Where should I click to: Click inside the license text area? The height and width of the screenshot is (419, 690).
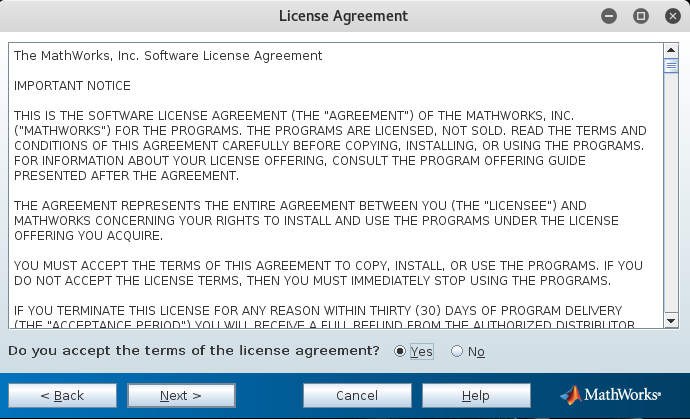click(x=336, y=186)
